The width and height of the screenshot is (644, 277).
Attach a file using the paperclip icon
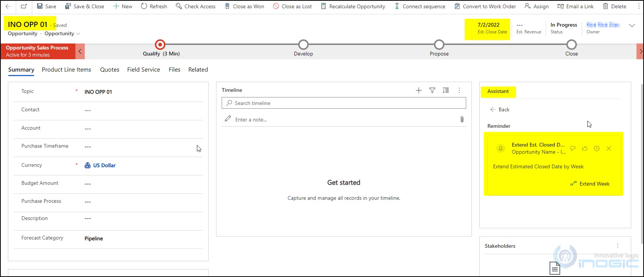click(x=462, y=119)
